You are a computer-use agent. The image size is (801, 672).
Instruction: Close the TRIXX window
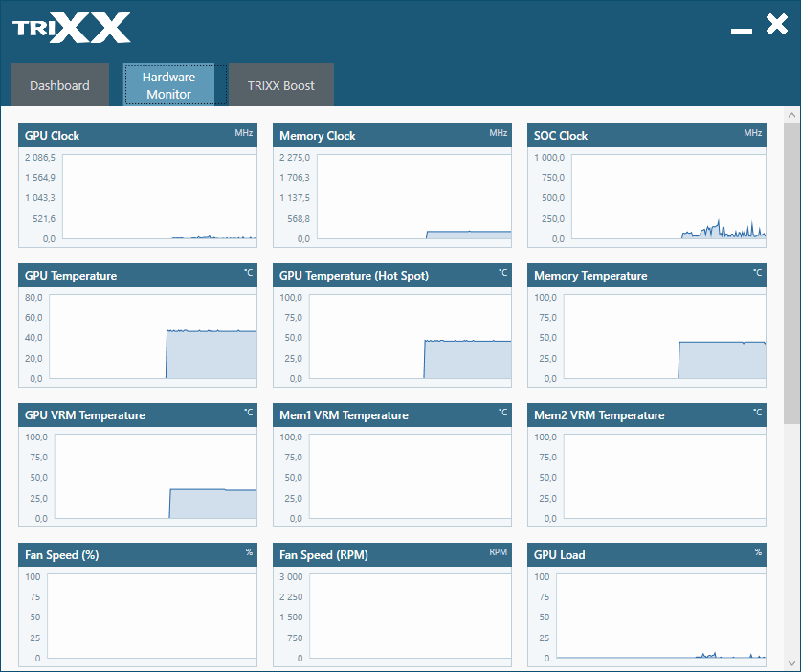[777, 24]
